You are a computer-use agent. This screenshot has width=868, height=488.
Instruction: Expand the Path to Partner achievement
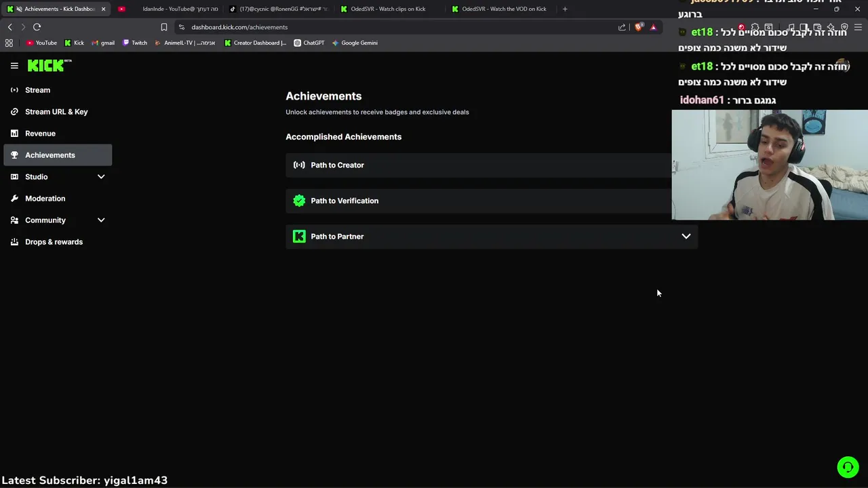pyautogui.click(x=686, y=237)
